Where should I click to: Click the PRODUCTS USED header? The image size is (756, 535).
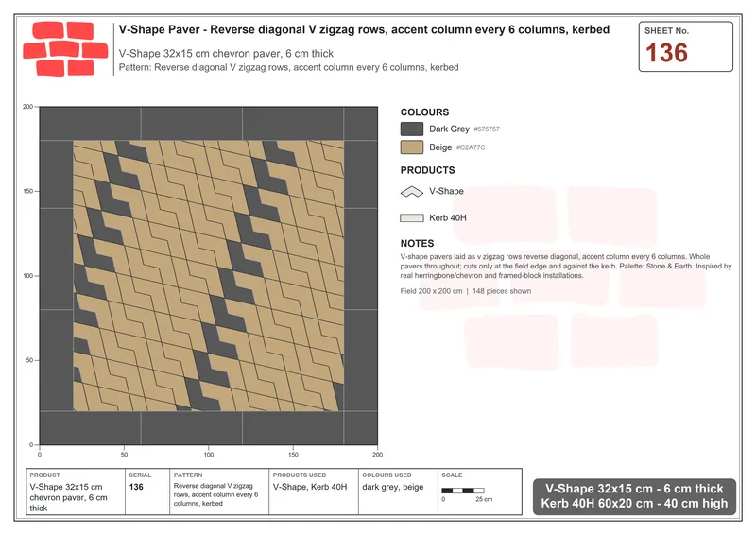pos(299,475)
